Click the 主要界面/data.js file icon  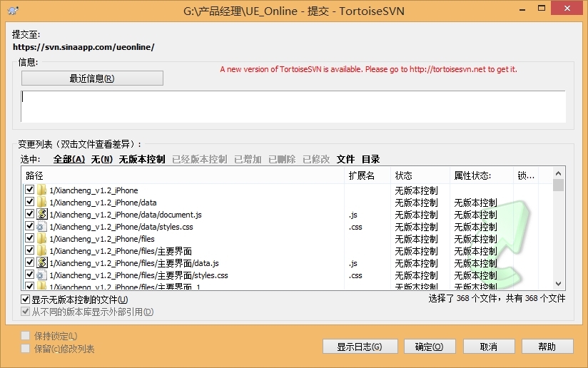coord(41,263)
